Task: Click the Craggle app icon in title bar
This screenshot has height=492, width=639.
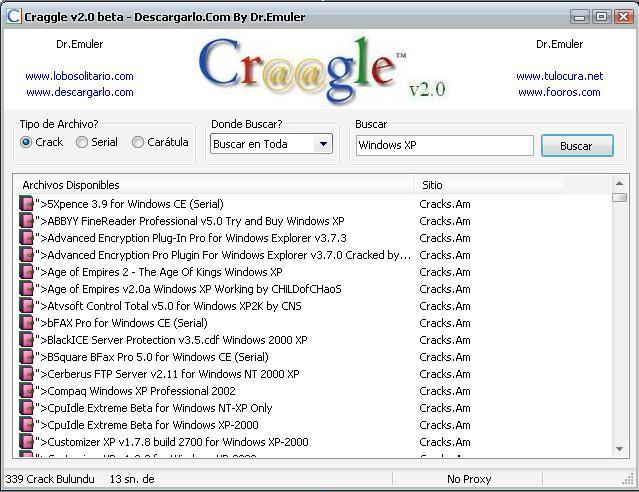Action: click(x=13, y=17)
